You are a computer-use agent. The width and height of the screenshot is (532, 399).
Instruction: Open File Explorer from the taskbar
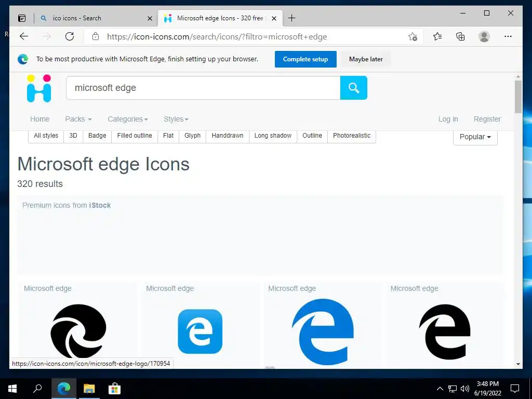click(89, 389)
